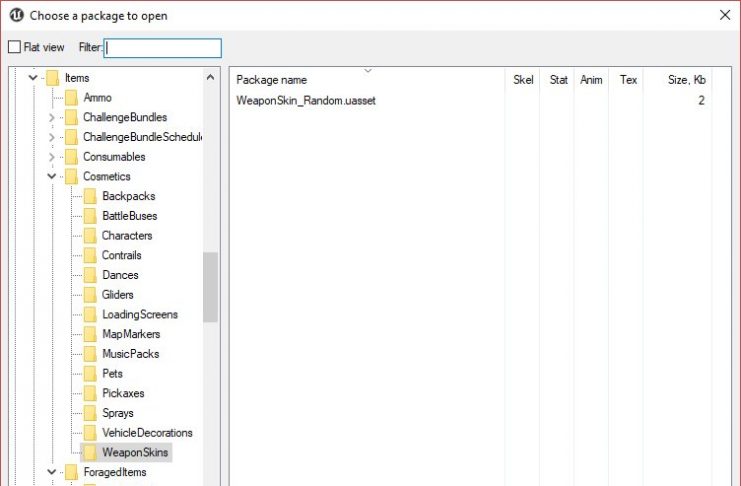Toggle the Flat view checkbox
This screenshot has width=741, height=486.
pos(15,47)
